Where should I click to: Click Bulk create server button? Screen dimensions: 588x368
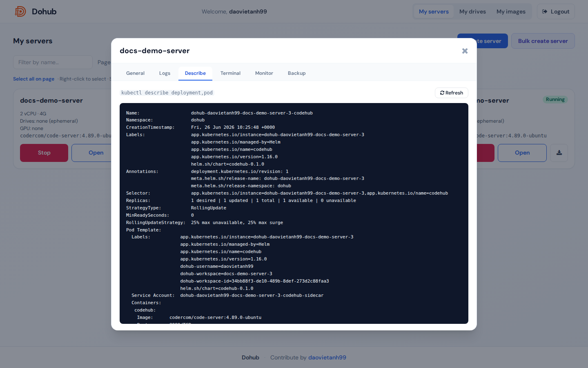point(543,41)
